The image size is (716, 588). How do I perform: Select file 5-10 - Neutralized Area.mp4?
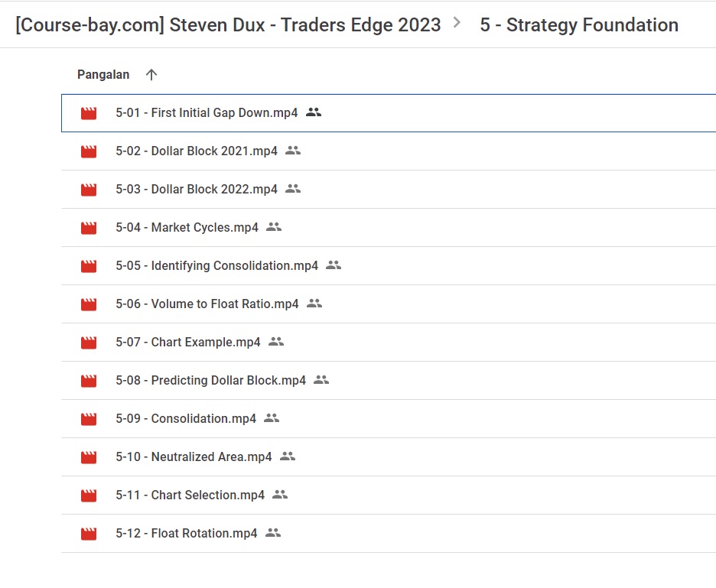pyautogui.click(x=389, y=457)
